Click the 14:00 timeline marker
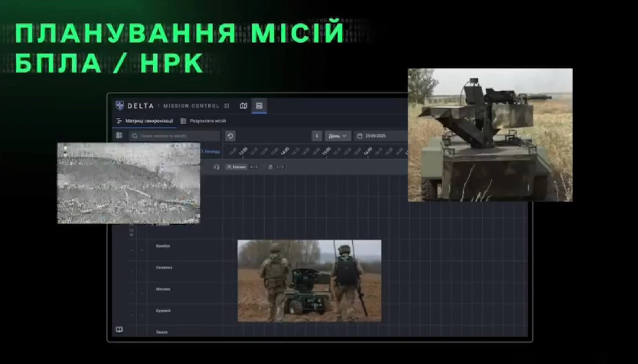 tap(285, 152)
